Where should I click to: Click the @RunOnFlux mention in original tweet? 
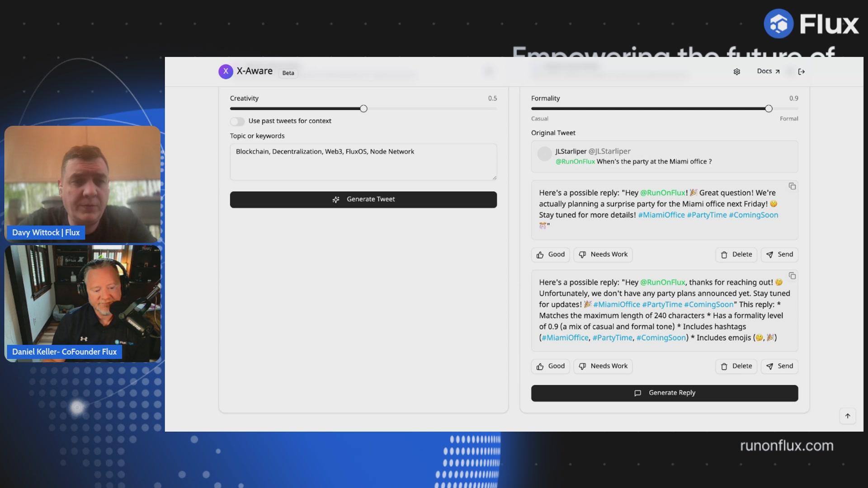pos(575,162)
